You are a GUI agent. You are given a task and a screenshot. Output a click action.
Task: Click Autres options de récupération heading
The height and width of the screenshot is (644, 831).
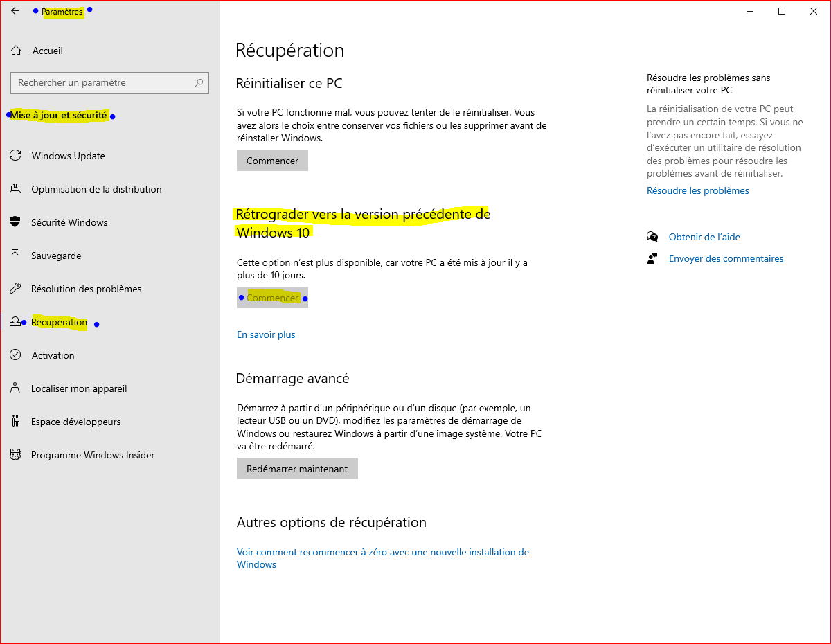(x=332, y=522)
